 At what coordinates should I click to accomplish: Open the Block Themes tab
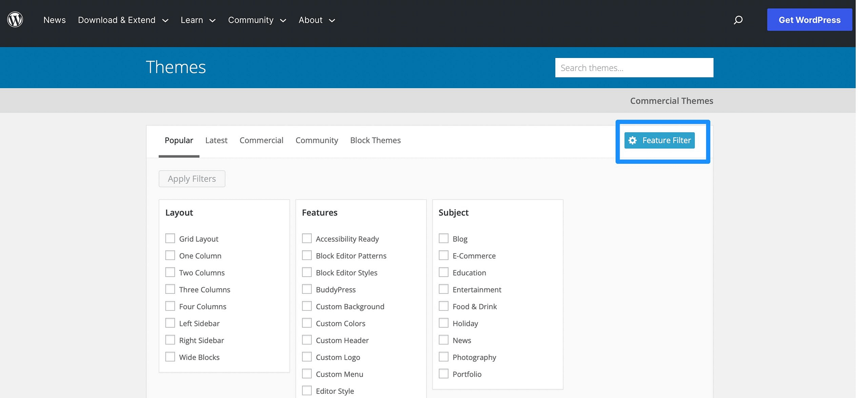(375, 140)
